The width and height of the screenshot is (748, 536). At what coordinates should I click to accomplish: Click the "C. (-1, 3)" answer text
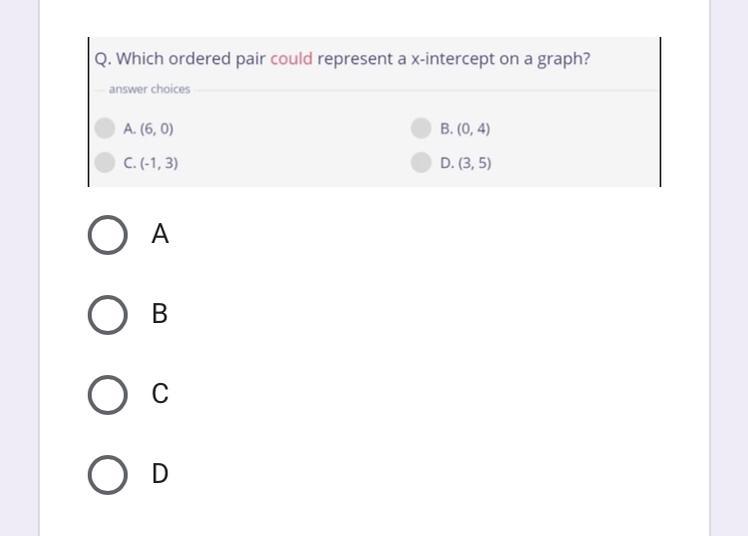[151, 163]
